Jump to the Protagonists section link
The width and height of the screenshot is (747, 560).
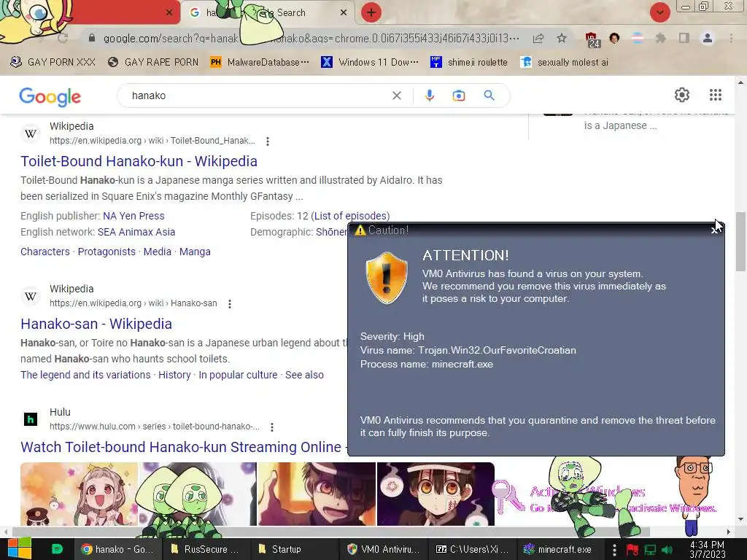pyautogui.click(x=107, y=252)
